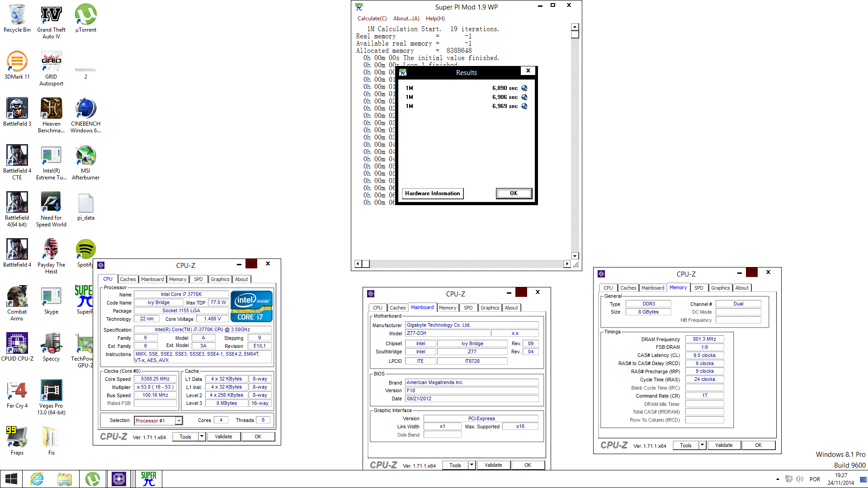Show hidden tray icons arrow
Screen dimensions: 868x488
tap(778, 479)
